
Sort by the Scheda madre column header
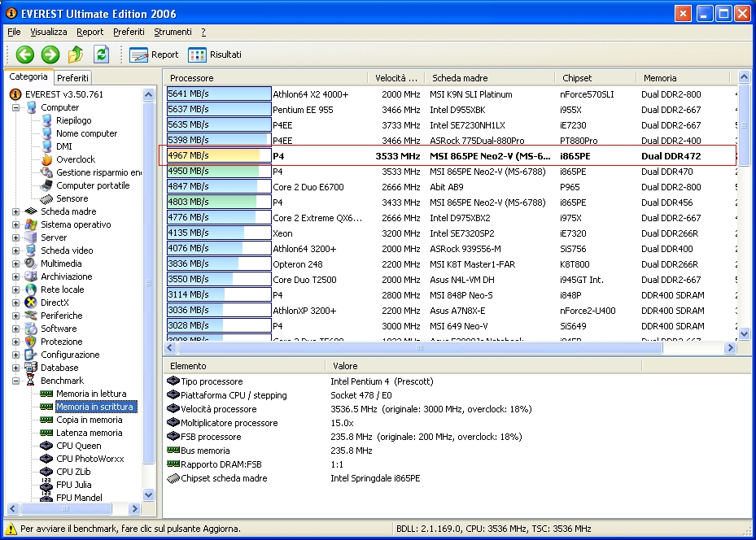[x=489, y=77]
